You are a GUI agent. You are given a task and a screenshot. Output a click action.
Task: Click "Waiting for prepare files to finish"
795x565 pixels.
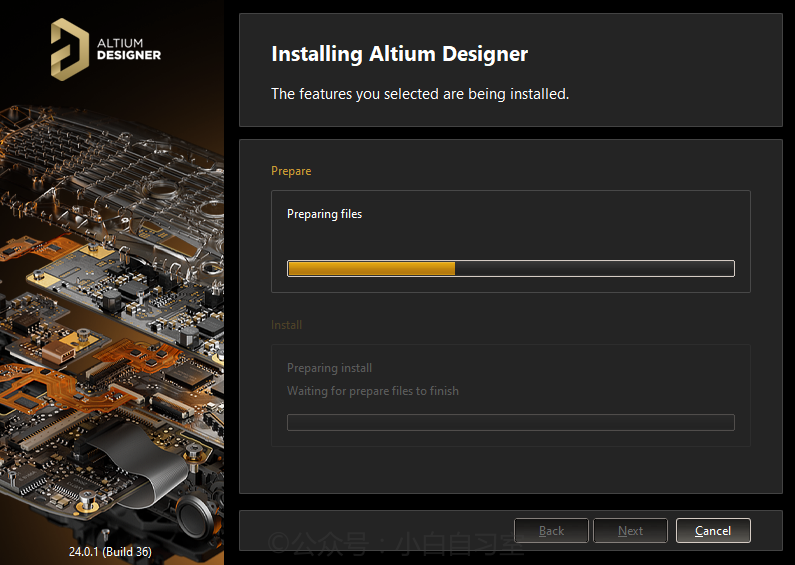click(x=373, y=391)
